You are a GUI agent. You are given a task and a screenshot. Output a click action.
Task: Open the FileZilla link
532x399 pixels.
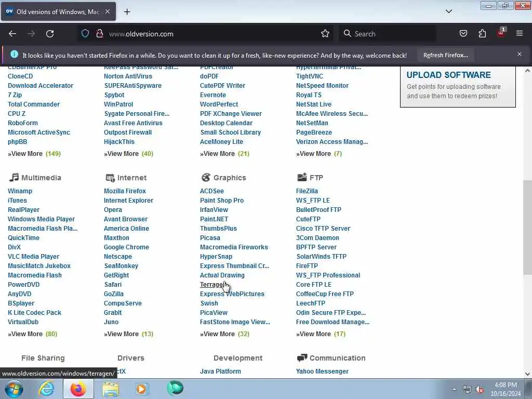[307, 191]
